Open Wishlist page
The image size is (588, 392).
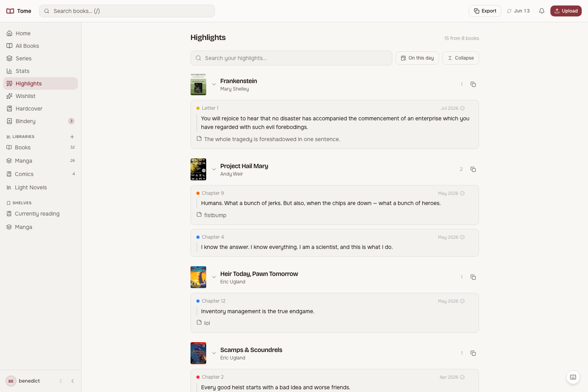click(x=40, y=96)
